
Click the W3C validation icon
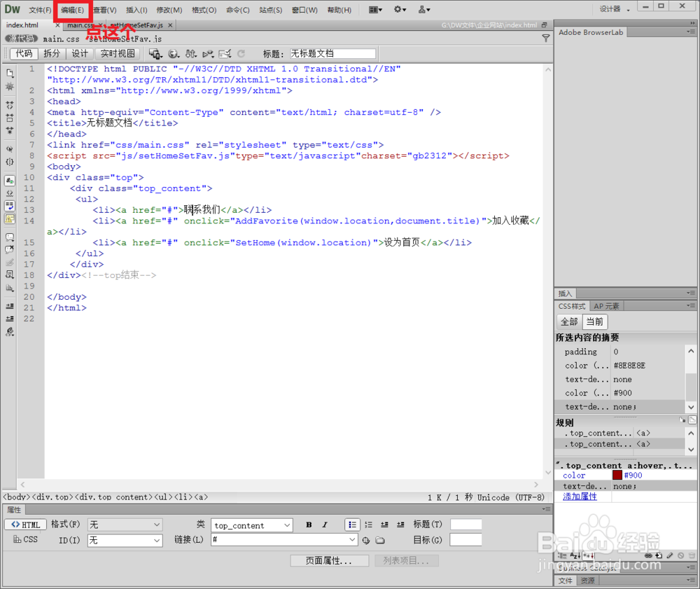point(208,54)
